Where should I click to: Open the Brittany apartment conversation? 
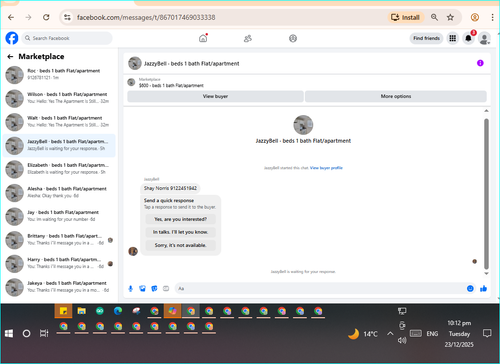[59, 240]
